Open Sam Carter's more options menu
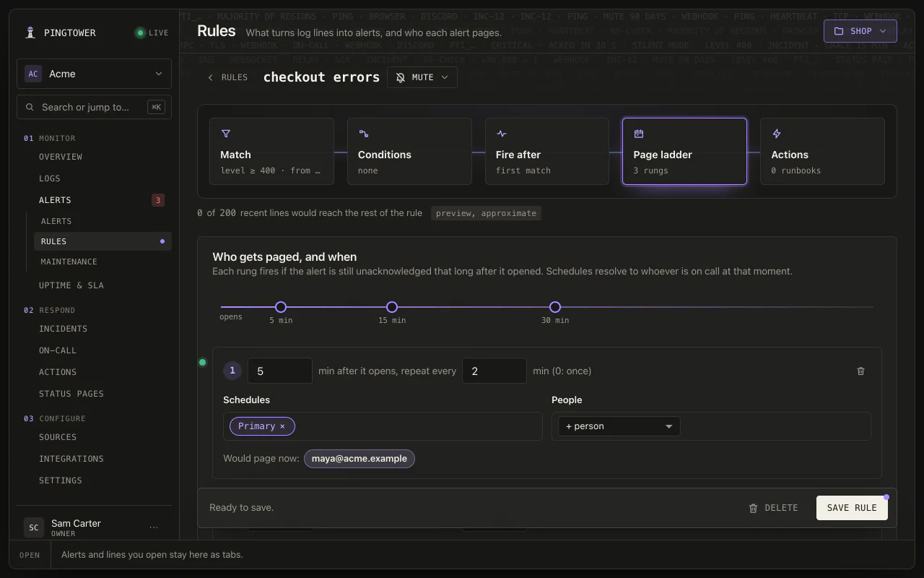924x578 pixels. pyautogui.click(x=154, y=527)
